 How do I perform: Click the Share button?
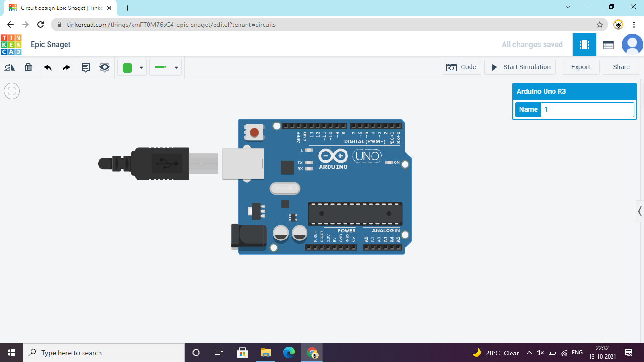pos(621,67)
